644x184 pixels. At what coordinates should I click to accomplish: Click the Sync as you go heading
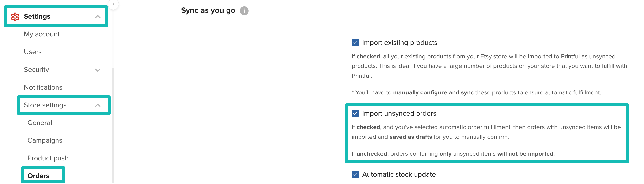(x=208, y=10)
